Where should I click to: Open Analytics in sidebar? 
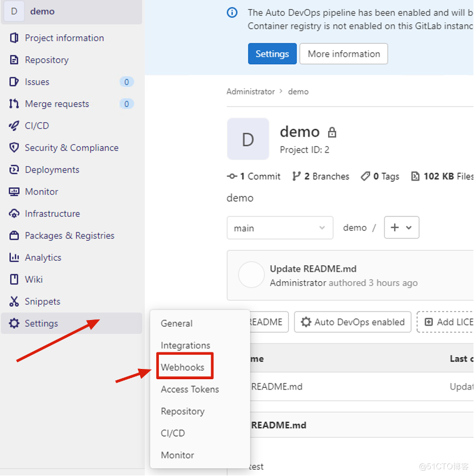coord(71,257)
